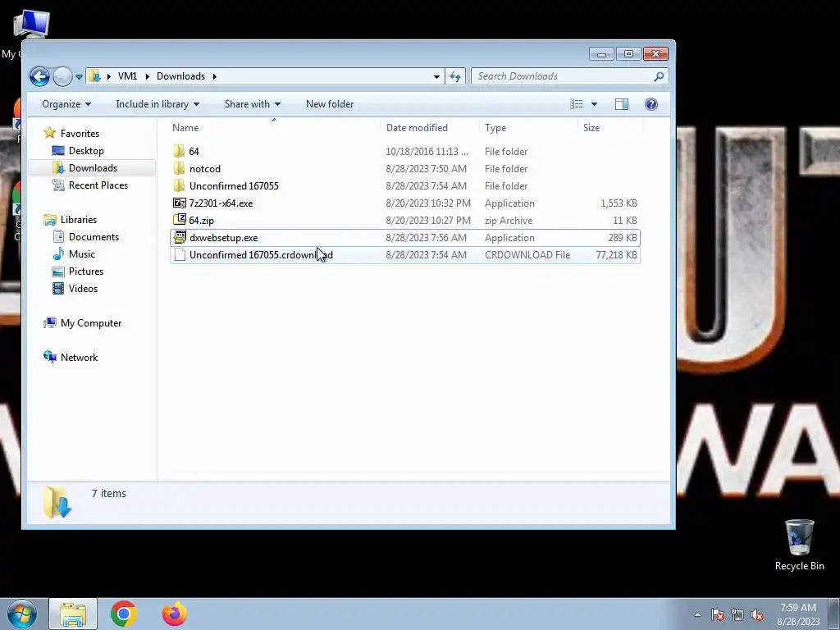Screen dimensions: 840x630
Task: Go back with the blue Back arrow
Action: (x=39, y=76)
